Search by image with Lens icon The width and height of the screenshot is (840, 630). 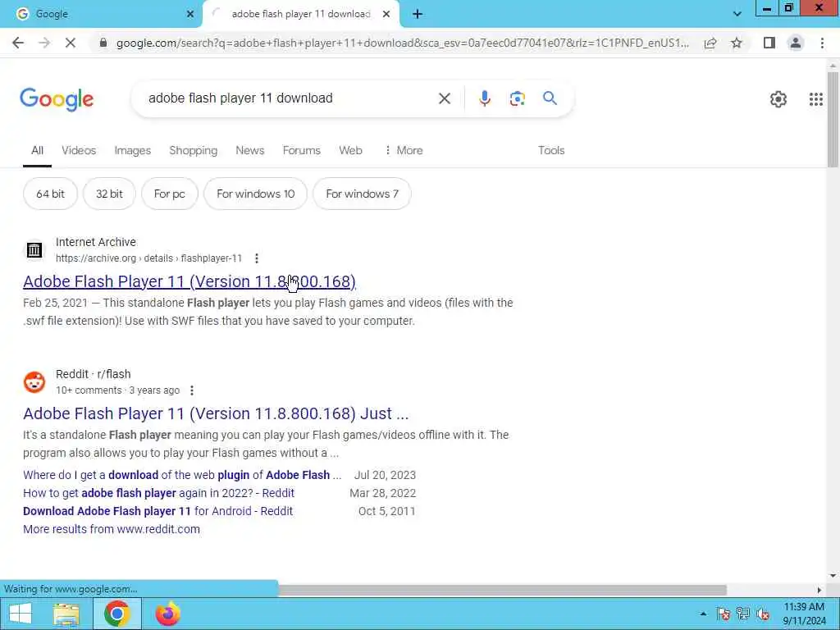point(517,98)
